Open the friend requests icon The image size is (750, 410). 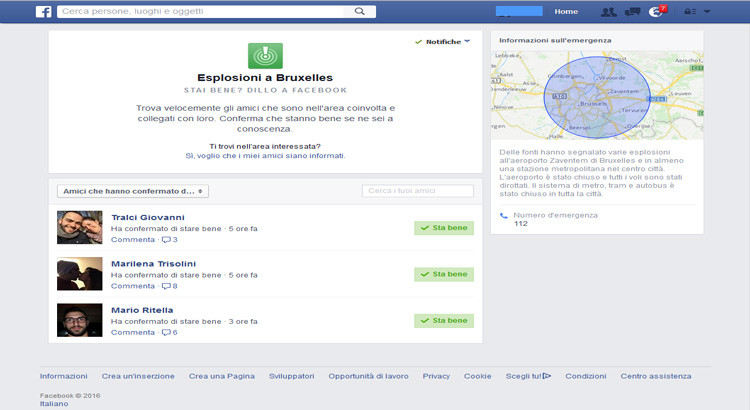click(608, 12)
